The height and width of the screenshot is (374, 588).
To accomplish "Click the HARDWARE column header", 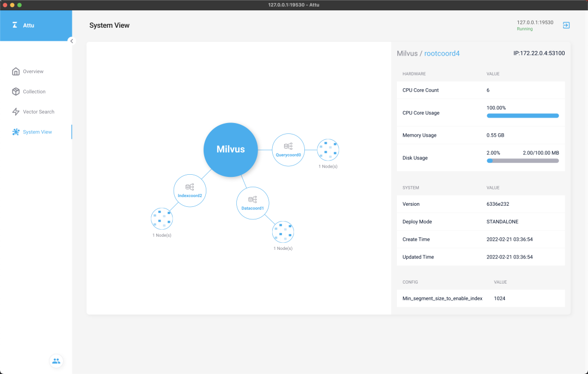I will click(x=414, y=74).
